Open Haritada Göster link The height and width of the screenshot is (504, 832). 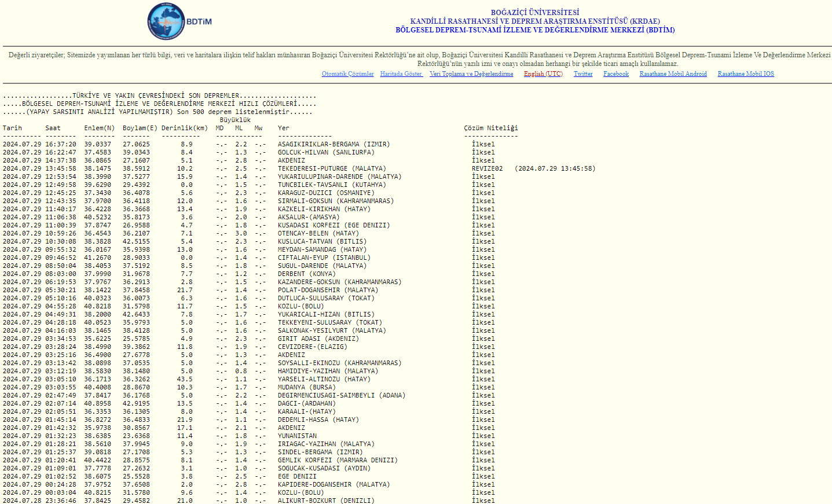(402, 74)
